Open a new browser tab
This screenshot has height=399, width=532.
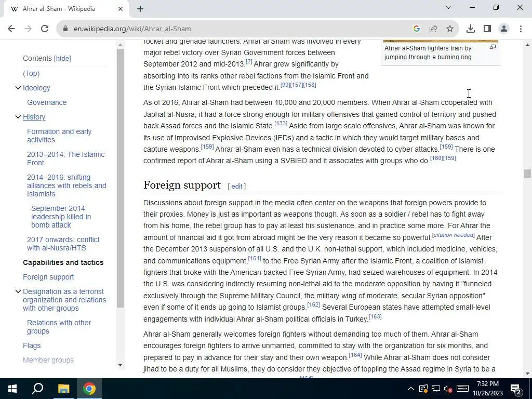point(140,9)
